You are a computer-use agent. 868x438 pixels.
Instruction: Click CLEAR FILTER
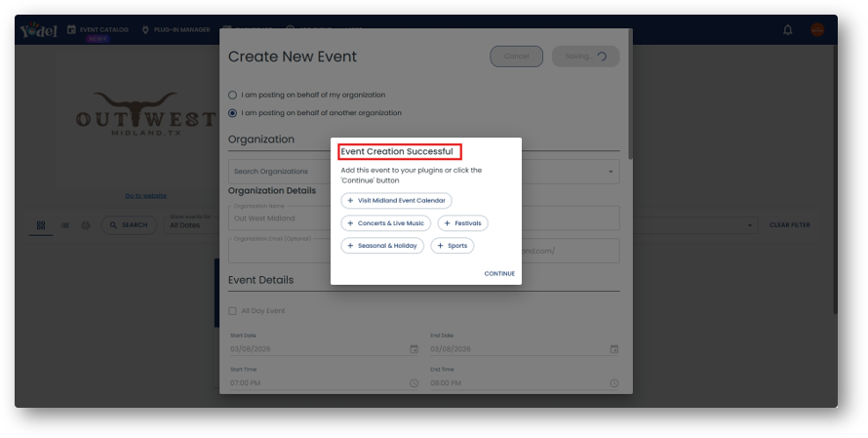pos(789,225)
